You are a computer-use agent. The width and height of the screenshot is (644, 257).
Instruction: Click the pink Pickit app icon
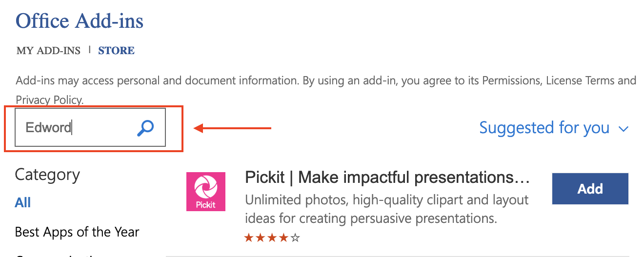point(205,191)
